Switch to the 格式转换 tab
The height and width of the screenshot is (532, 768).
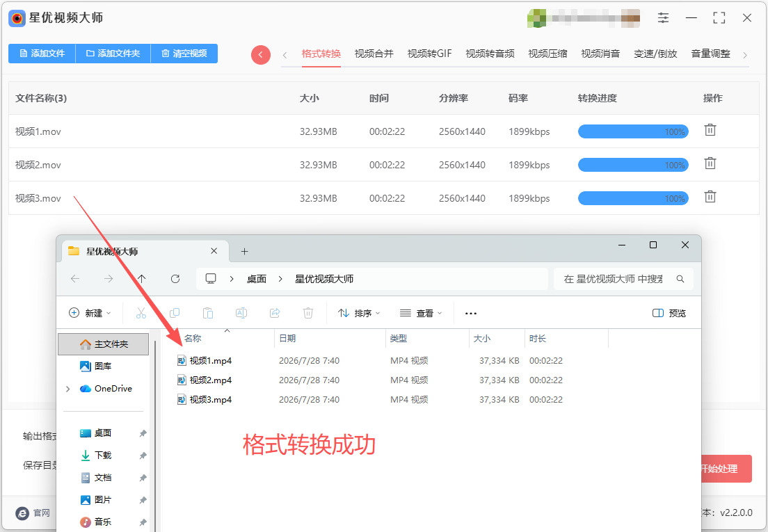coord(321,54)
